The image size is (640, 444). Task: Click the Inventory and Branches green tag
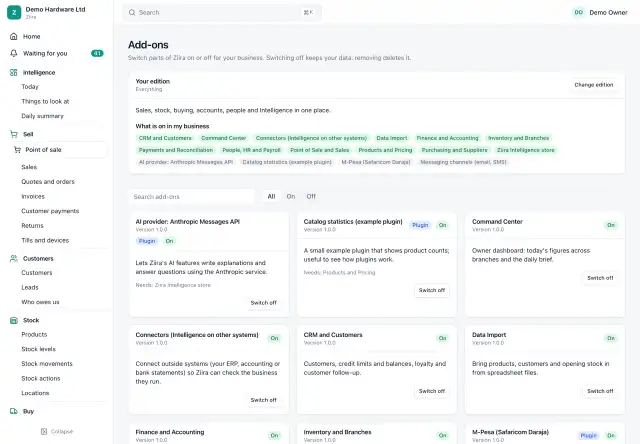518,138
